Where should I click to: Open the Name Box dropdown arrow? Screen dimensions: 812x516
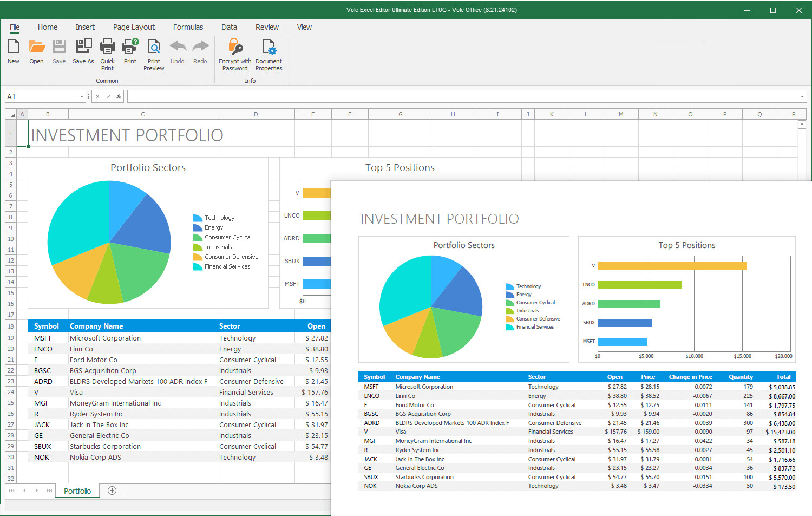tap(82, 96)
